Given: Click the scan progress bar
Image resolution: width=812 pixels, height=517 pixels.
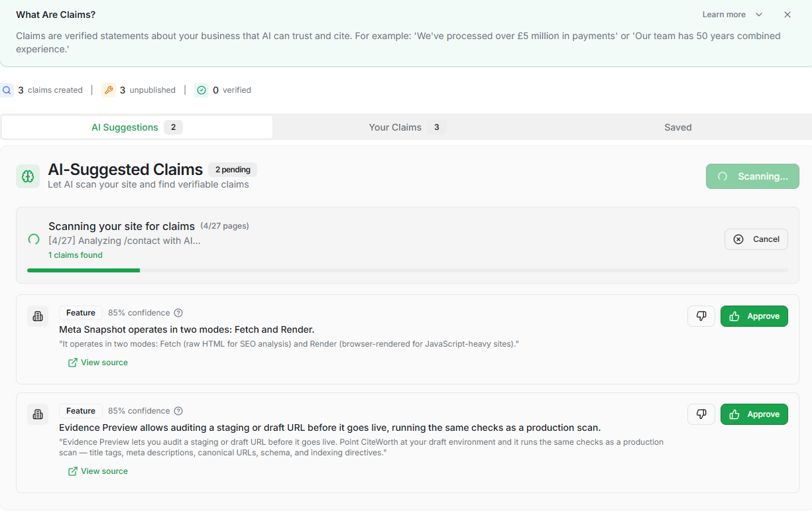Looking at the screenshot, I should pyautogui.click(x=407, y=270).
